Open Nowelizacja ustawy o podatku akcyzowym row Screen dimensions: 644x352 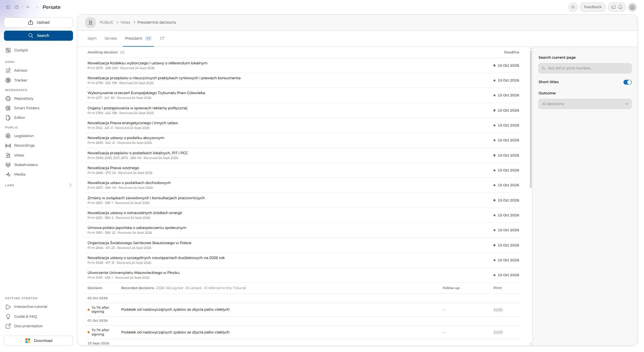(303, 140)
